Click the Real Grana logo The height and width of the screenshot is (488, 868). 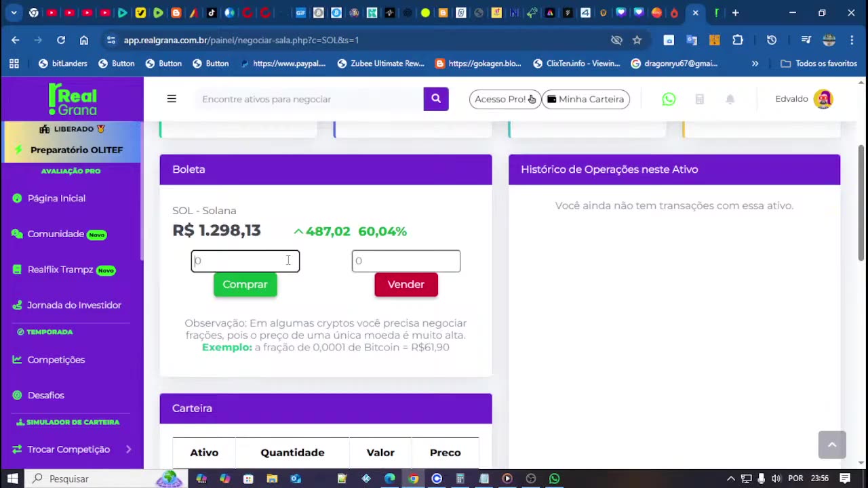73,99
